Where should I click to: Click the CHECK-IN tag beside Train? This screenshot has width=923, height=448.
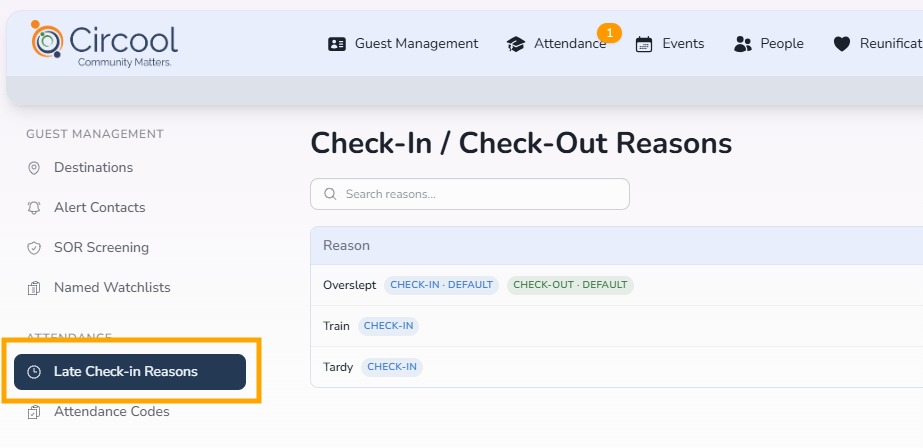tap(389, 326)
